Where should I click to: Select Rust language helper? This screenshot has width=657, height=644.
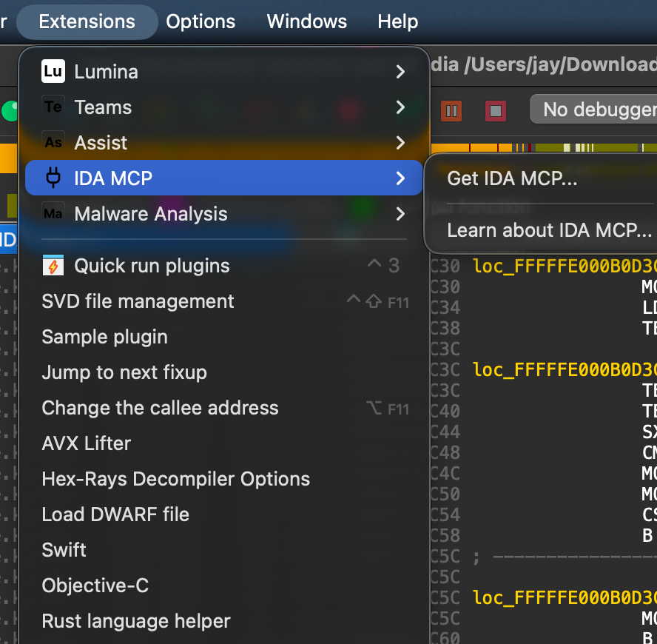(223, 621)
